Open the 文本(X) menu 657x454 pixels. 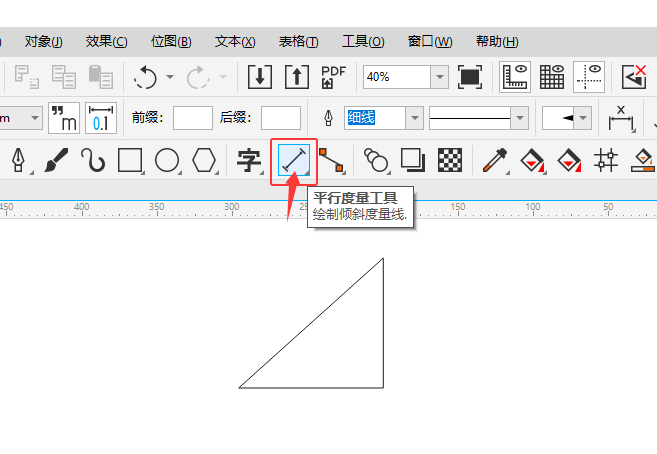click(235, 41)
